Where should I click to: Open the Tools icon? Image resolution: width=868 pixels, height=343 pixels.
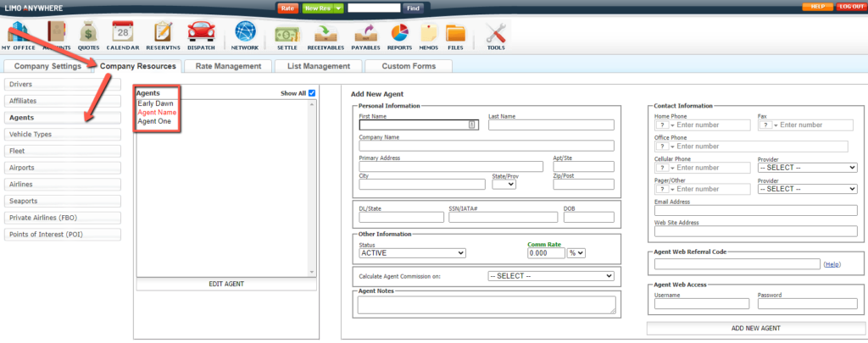[x=496, y=35]
